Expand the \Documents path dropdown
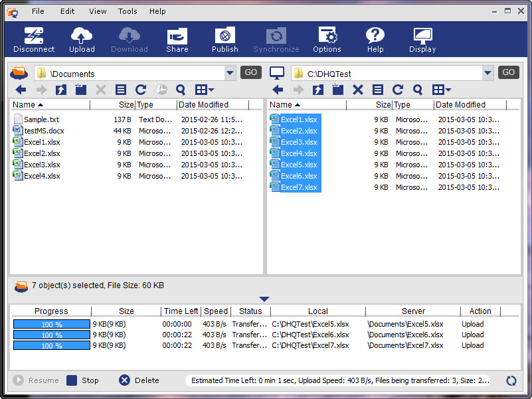Viewport: 532px width, 399px height. click(230, 73)
